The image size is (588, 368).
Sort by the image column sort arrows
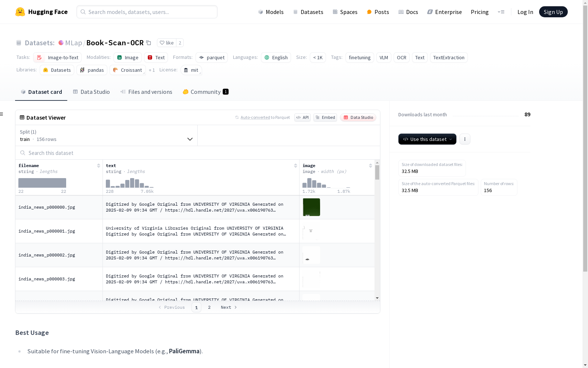coord(370,166)
